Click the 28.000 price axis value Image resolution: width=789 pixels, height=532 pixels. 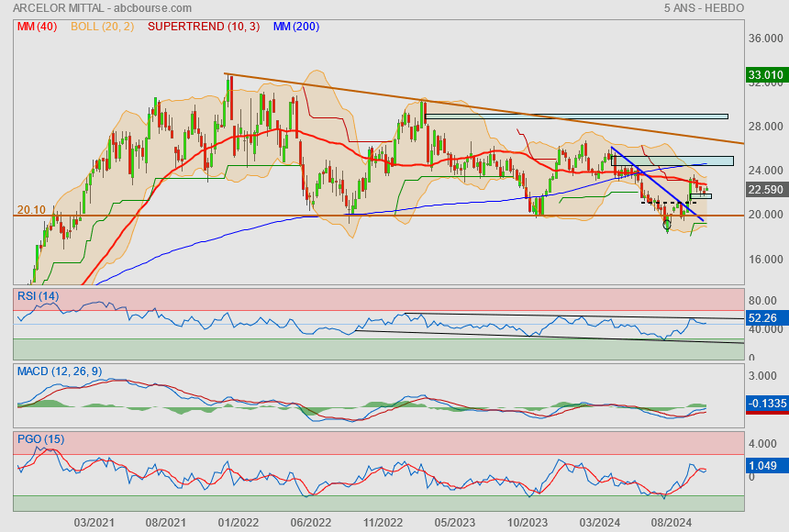click(765, 127)
